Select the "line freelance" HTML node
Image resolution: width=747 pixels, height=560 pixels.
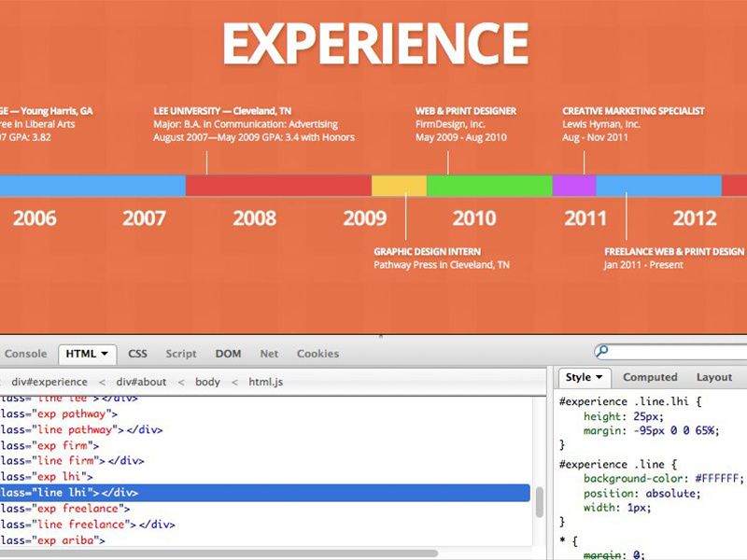[88, 525]
